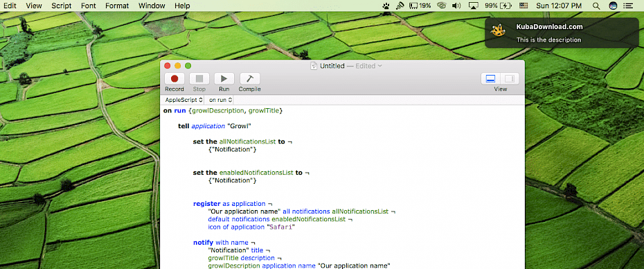Click 'This is the description' notification text

(548, 40)
